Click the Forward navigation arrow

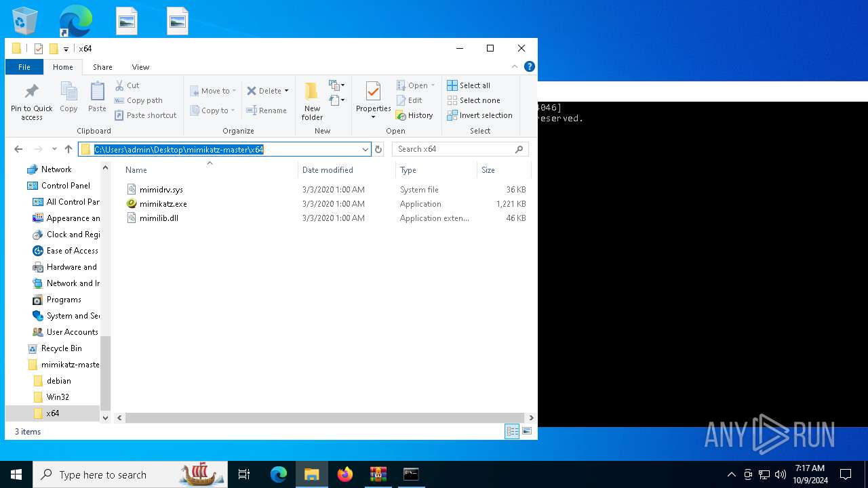pos(38,149)
